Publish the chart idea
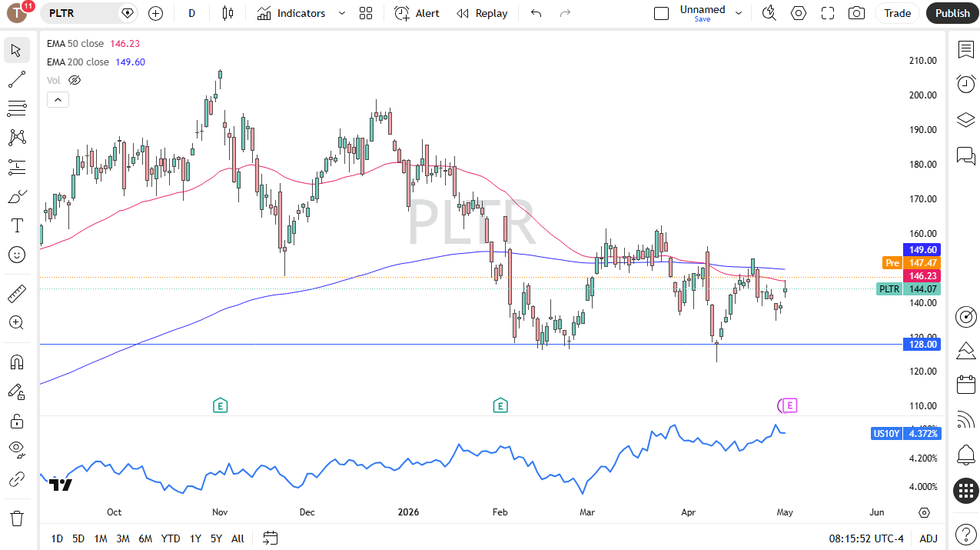 (952, 13)
